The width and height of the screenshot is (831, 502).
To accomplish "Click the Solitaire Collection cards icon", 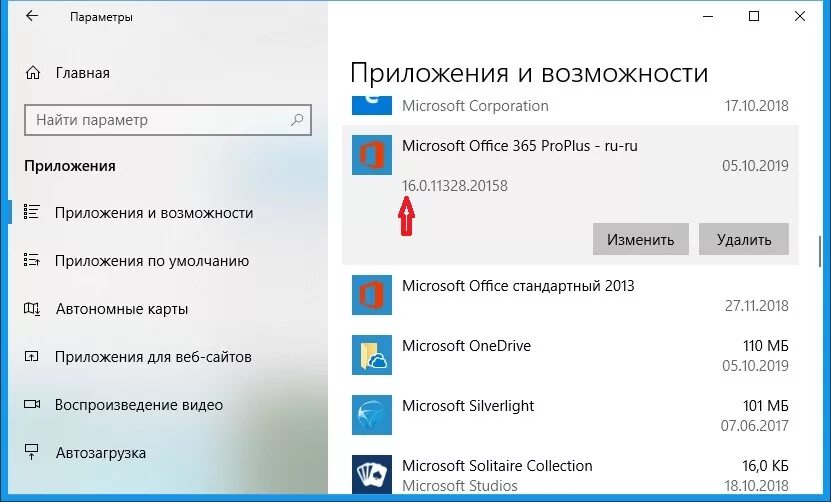I will tap(372, 474).
